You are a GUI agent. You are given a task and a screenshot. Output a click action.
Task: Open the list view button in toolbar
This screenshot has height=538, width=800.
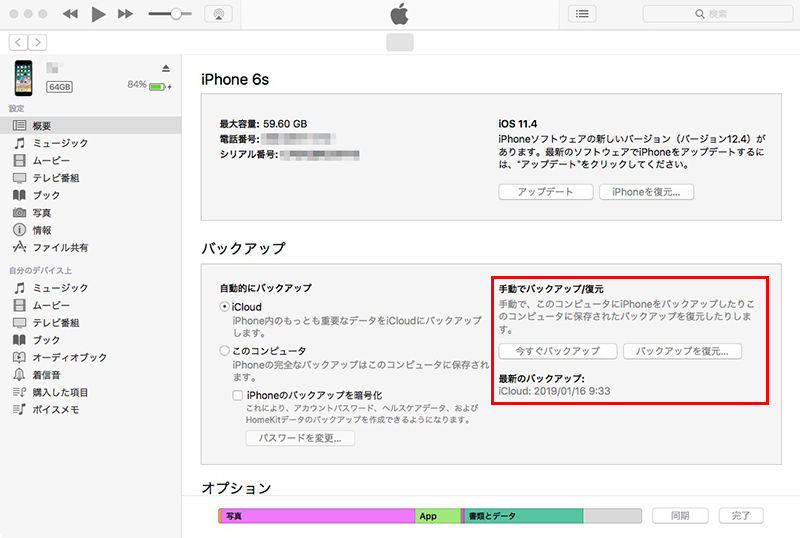[x=582, y=14]
